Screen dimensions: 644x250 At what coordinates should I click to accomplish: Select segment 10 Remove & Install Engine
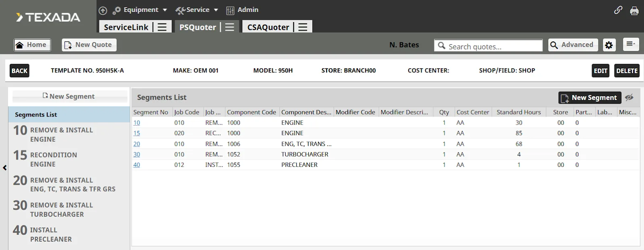tap(69, 134)
